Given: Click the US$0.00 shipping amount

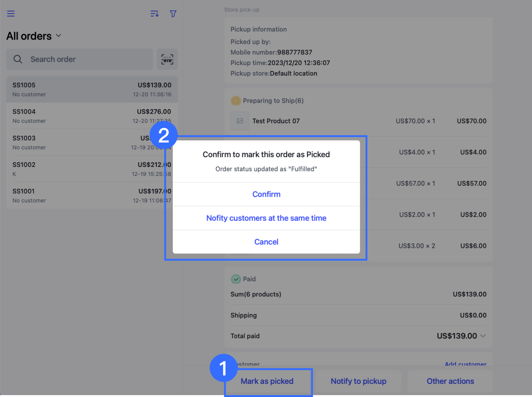Looking at the screenshot, I should click(473, 315).
